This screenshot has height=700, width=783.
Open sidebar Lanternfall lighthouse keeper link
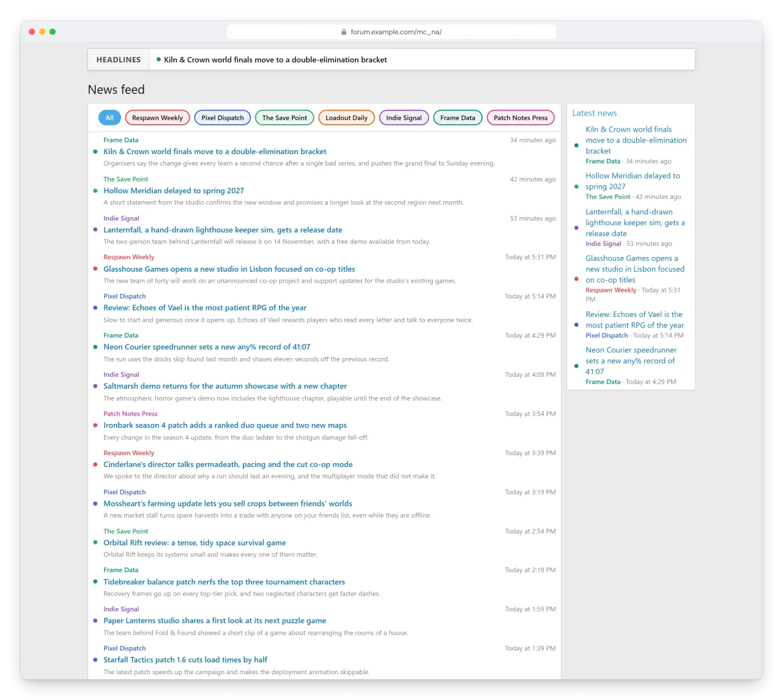click(635, 223)
